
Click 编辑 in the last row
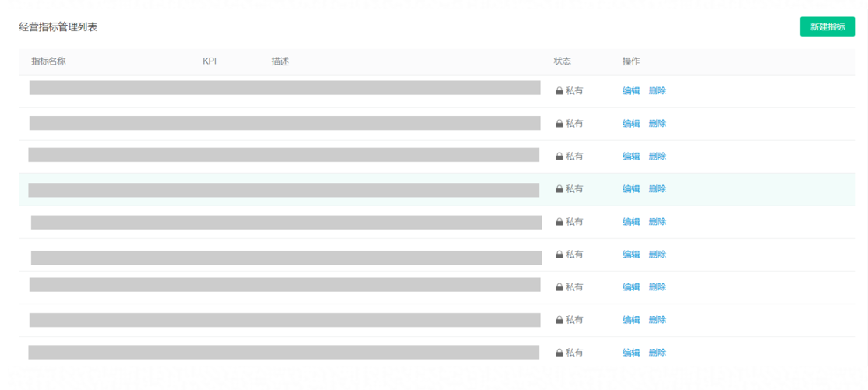point(631,352)
